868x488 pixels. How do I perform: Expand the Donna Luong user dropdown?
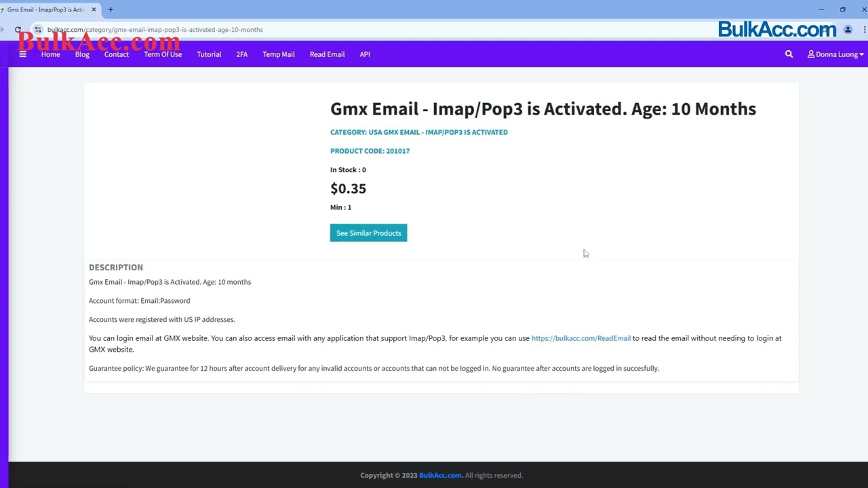835,54
